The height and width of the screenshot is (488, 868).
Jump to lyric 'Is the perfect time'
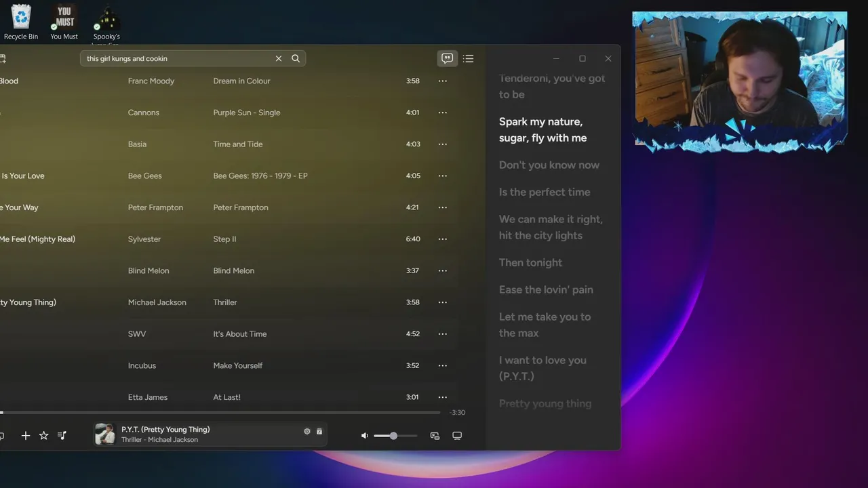pyautogui.click(x=545, y=192)
